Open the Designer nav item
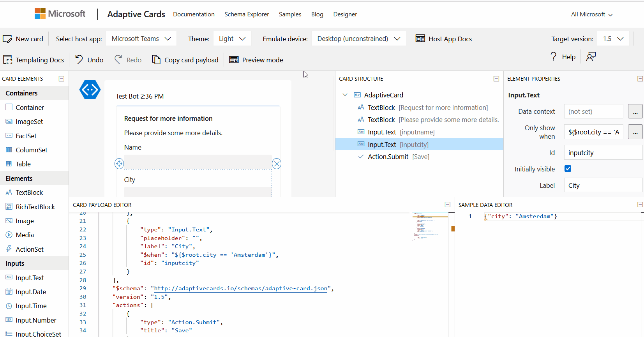 pos(345,14)
